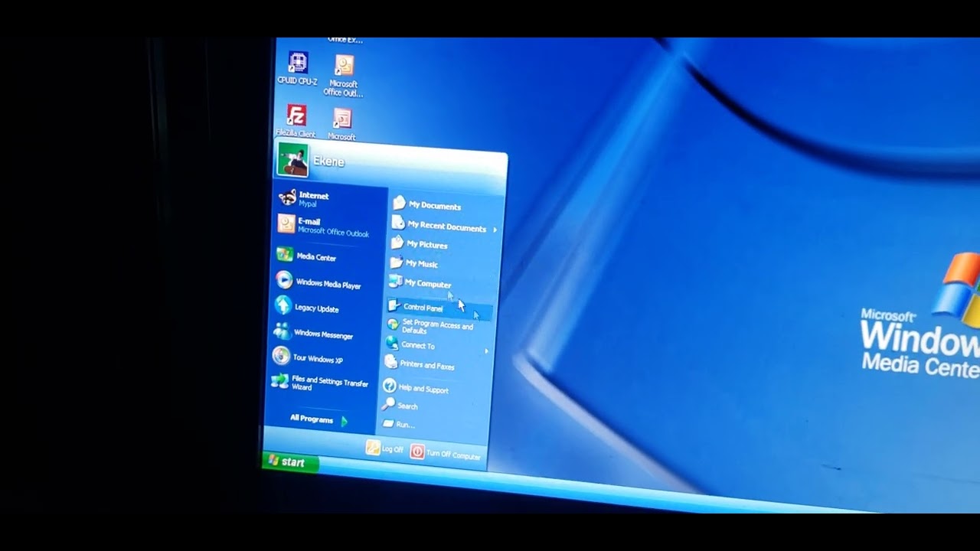Click Files and Settings Transfer Wizard icon

(x=279, y=380)
